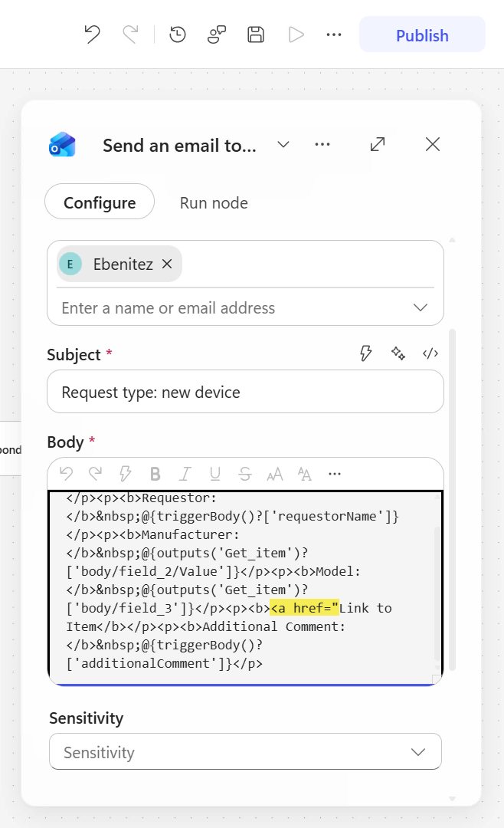This screenshot has height=828, width=504.
Task: Click inside the Body HTML code area
Action: tap(245, 588)
